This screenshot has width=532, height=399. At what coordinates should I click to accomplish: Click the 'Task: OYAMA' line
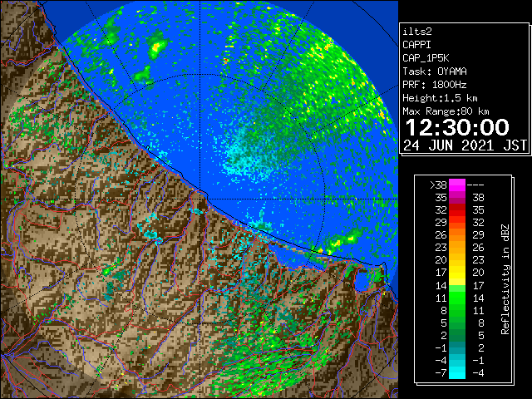click(x=435, y=71)
